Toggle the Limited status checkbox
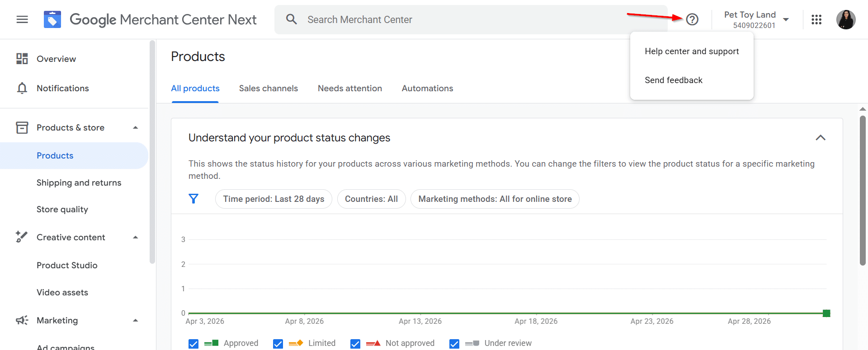 [278, 344]
